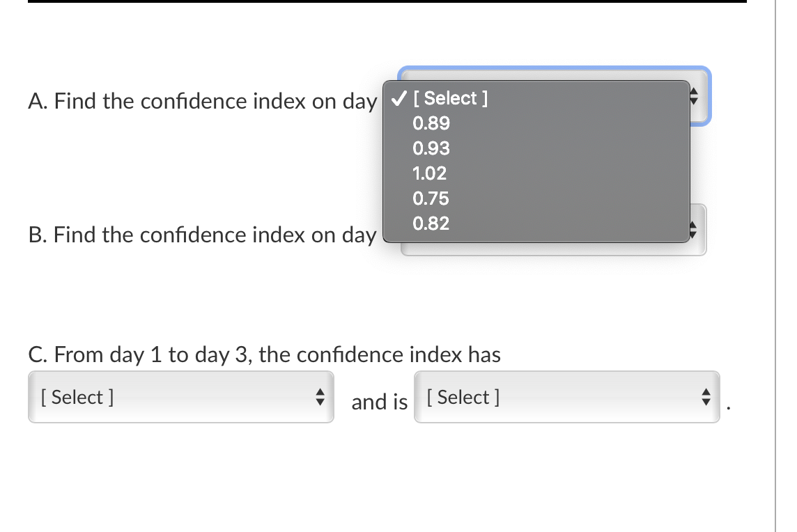Click the up-down arrow icon in part C's first dropdown
The image size is (797, 532).
(x=320, y=397)
